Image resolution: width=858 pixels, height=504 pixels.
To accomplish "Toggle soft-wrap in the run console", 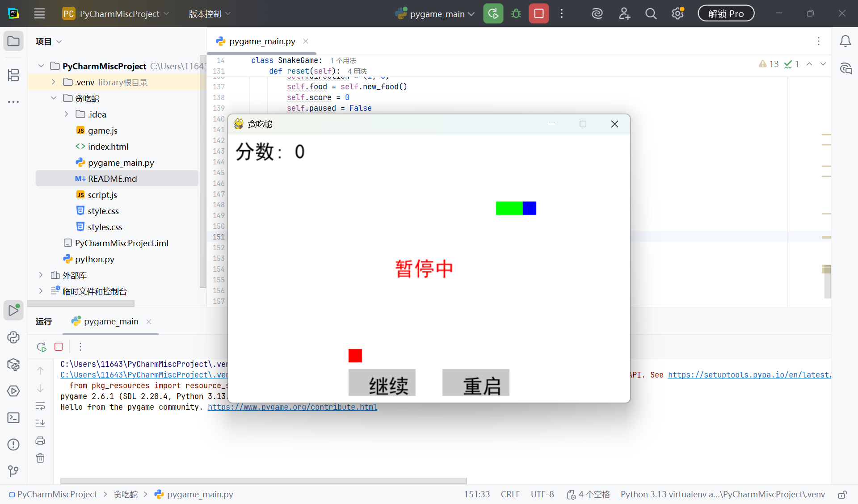I will click(x=40, y=406).
